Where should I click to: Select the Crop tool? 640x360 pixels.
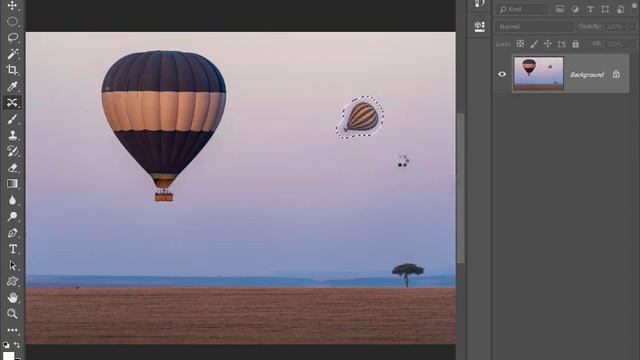coord(12,70)
